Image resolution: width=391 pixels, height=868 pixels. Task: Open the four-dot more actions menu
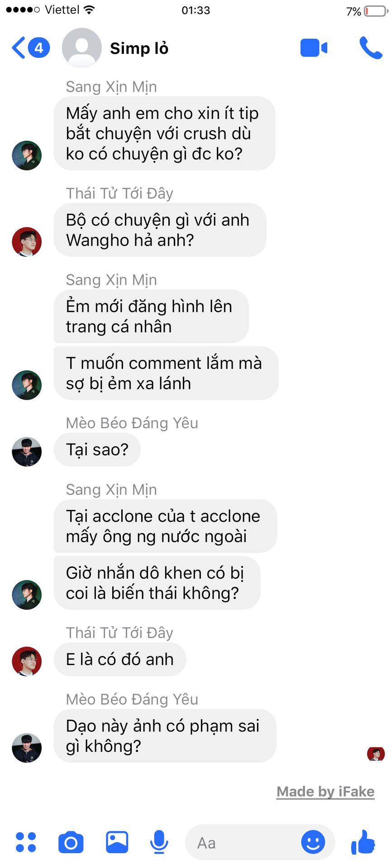[26, 842]
